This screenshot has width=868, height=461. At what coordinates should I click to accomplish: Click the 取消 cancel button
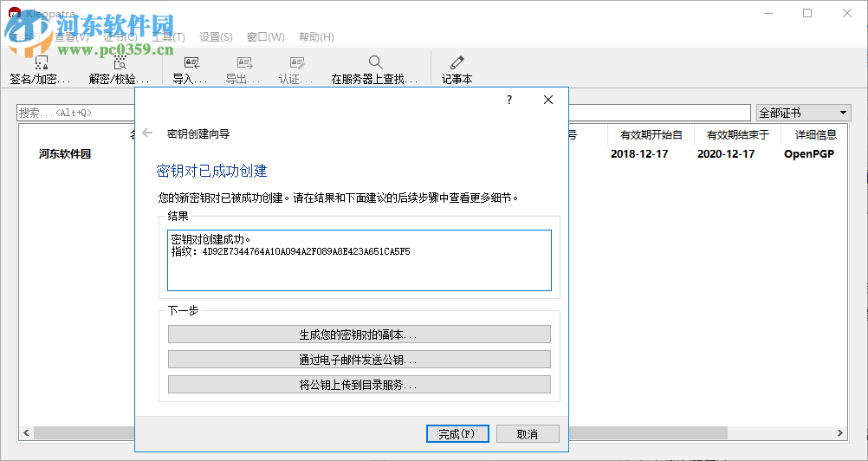[x=528, y=434]
